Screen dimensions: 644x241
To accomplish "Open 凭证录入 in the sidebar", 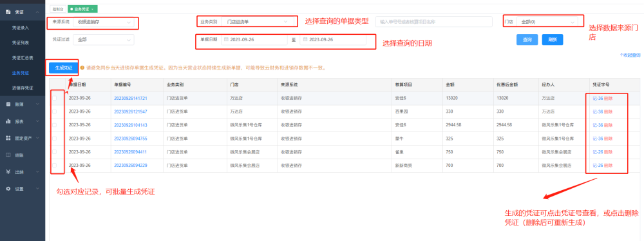I will [20, 28].
